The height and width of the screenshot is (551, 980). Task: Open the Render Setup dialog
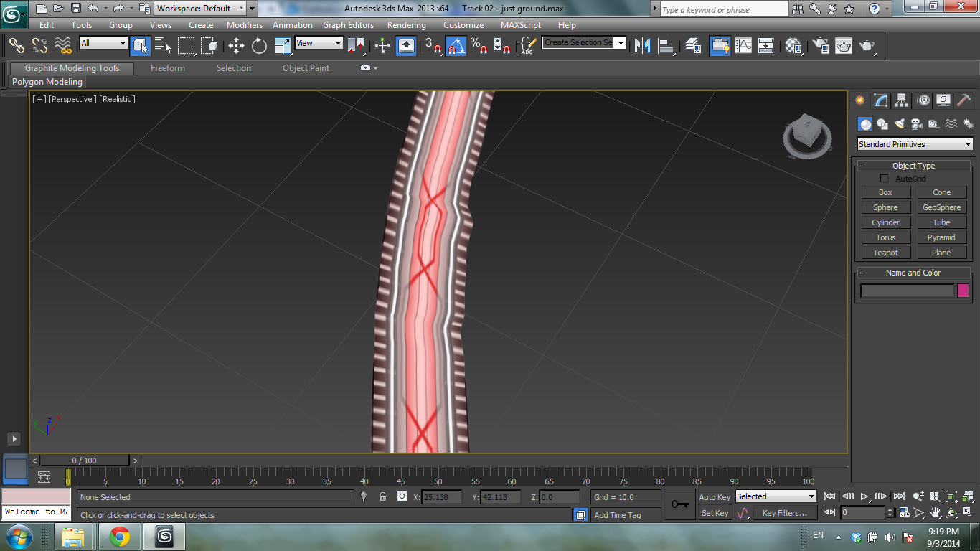point(820,46)
